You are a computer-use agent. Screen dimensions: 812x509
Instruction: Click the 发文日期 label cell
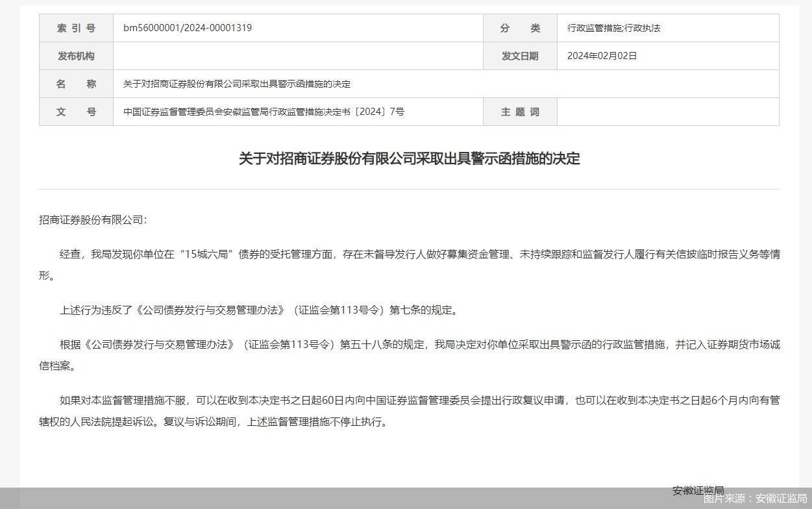tap(520, 56)
